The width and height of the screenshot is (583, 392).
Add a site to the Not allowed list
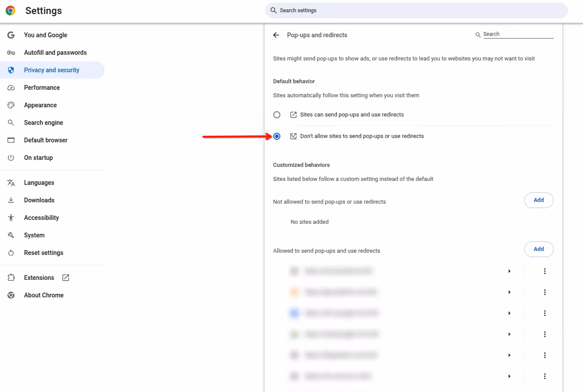(x=539, y=200)
